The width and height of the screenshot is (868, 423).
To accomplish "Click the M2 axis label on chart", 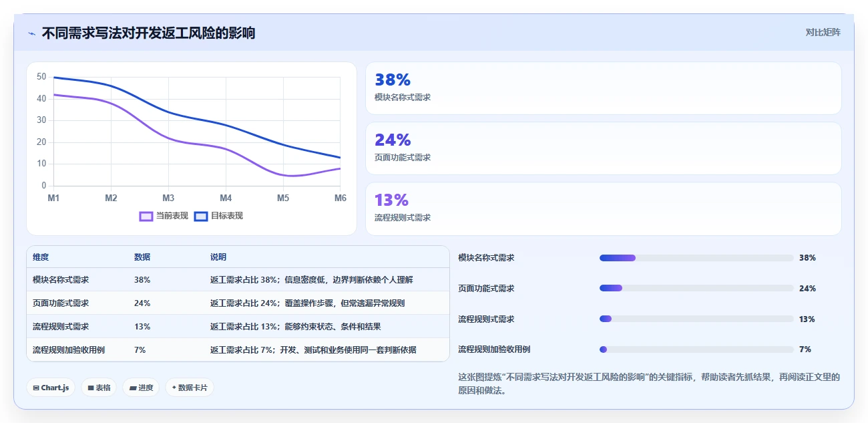I will tap(111, 198).
